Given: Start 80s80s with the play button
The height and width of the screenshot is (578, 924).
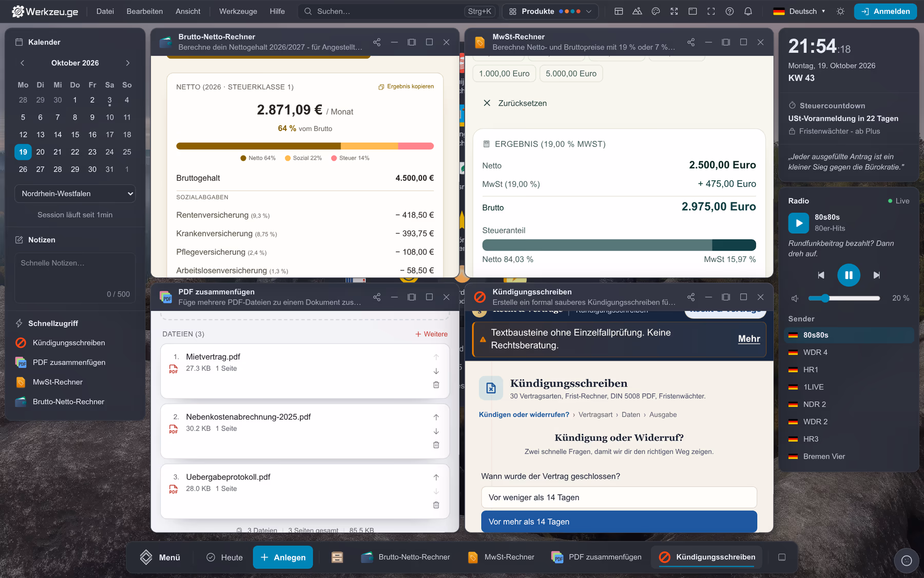Looking at the screenshot, I should pos(799,223).
